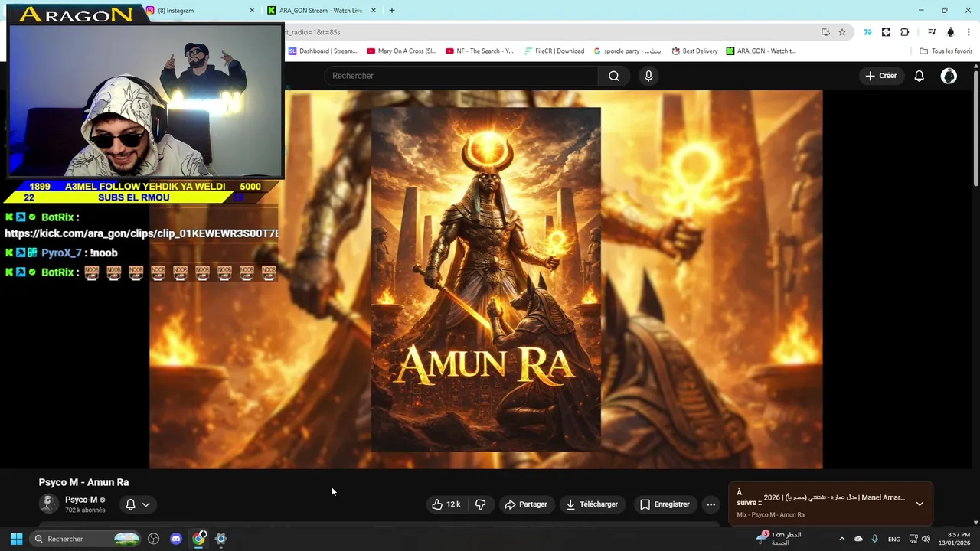This screenshot has width=980, height=551.
Task: Open NF - The Search bookmark
Action: pyautogui.click(x=479, y=51)
